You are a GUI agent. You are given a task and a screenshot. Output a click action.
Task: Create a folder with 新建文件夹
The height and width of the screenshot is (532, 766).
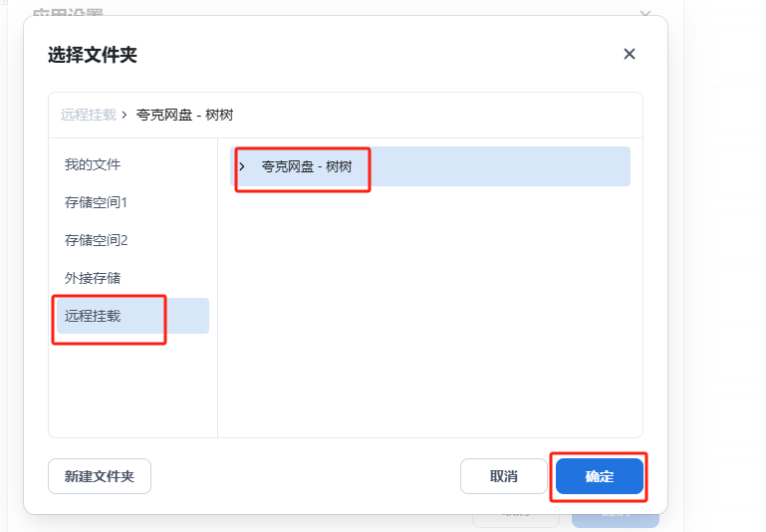pos(100,476)
